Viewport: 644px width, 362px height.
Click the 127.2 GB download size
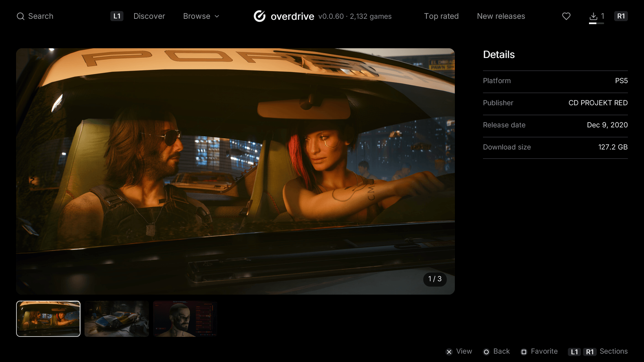click(613, 147)
